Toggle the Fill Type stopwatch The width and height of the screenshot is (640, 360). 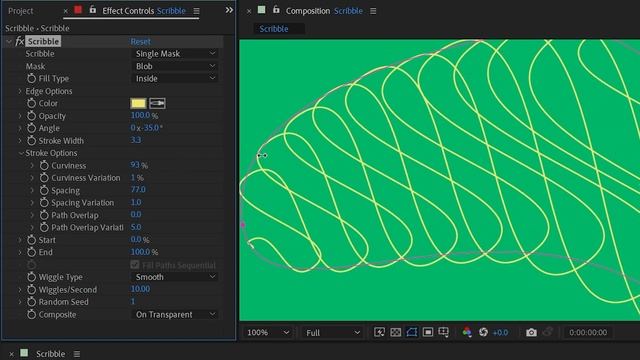click(x=31, y=78)
